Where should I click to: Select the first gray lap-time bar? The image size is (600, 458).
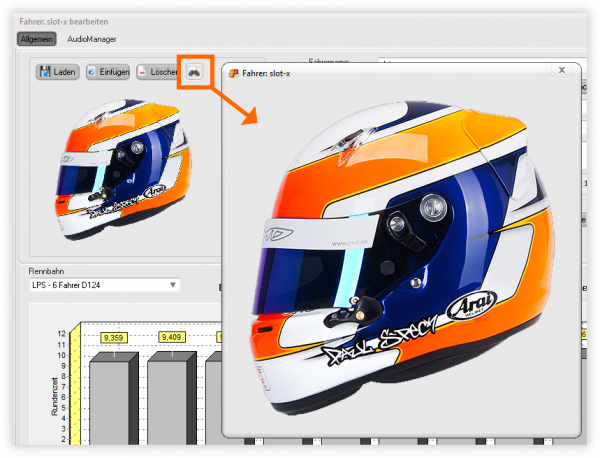[109, 400]
